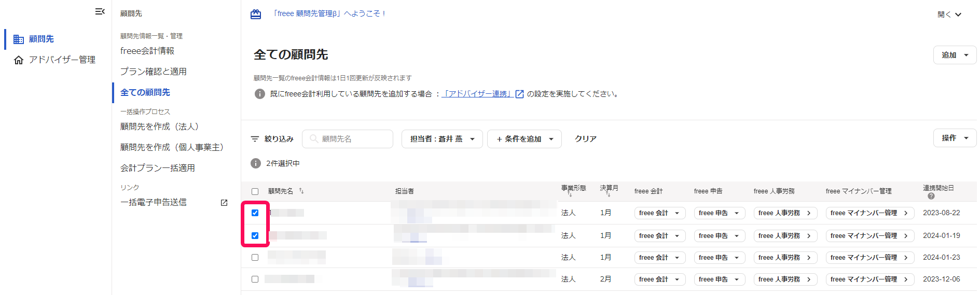
Task: Sort by 決算月 column arrow
Action: (609, 194)
